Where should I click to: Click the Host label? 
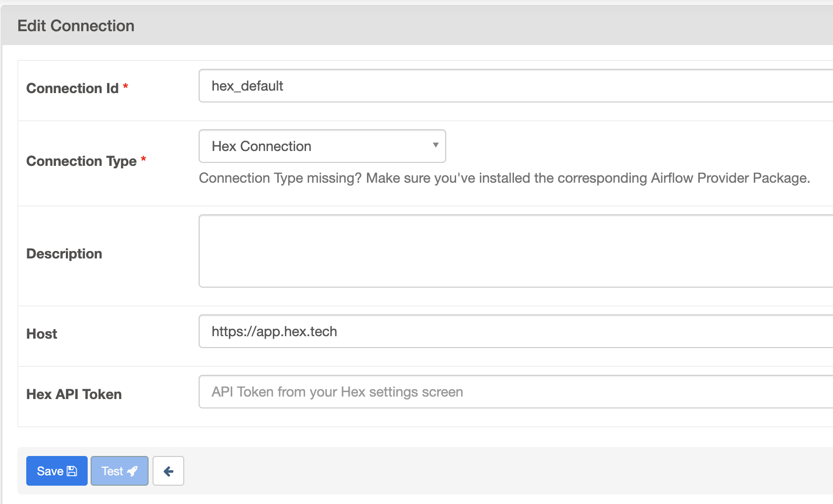[x=42, y=334]
